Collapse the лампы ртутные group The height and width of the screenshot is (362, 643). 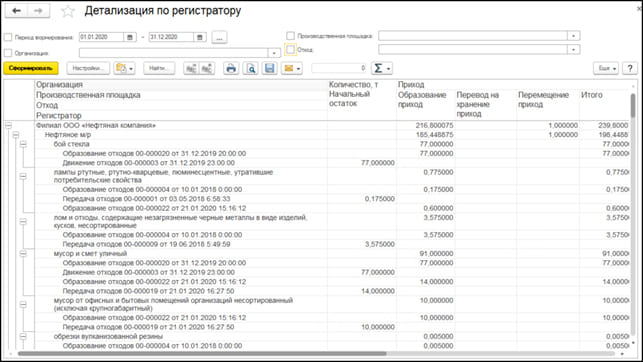[x=23, y=176]
